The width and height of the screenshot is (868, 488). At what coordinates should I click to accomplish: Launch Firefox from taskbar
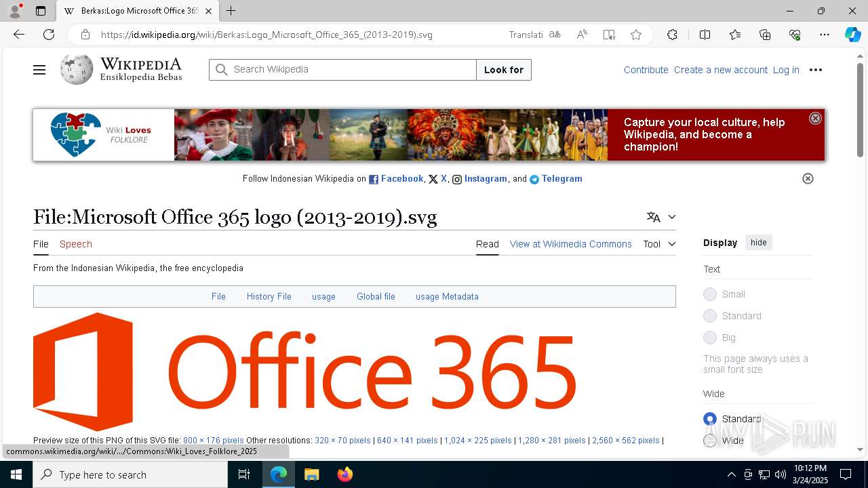point(345,474)
